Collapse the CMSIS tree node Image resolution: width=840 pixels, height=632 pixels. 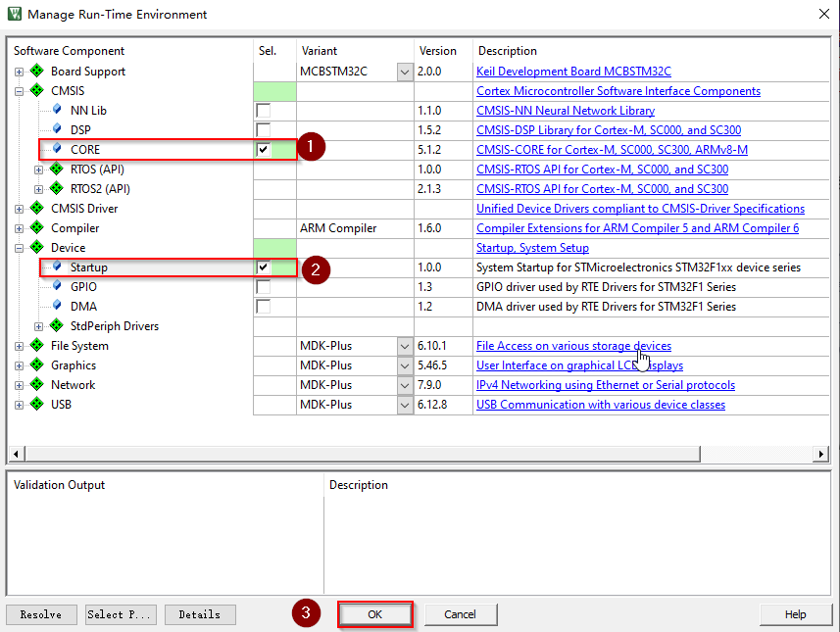tap(20, 91)
